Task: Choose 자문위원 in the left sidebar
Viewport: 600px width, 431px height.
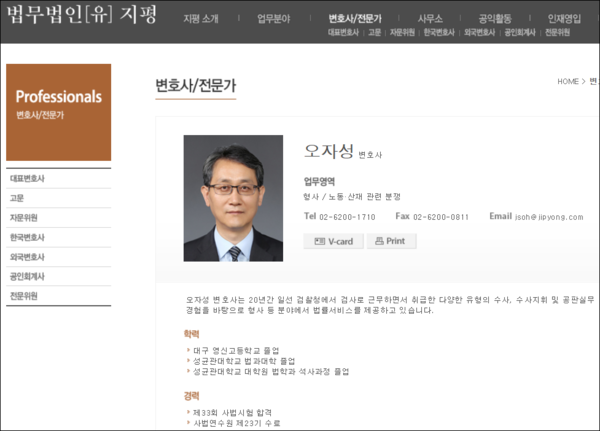Action: (23, 218)
